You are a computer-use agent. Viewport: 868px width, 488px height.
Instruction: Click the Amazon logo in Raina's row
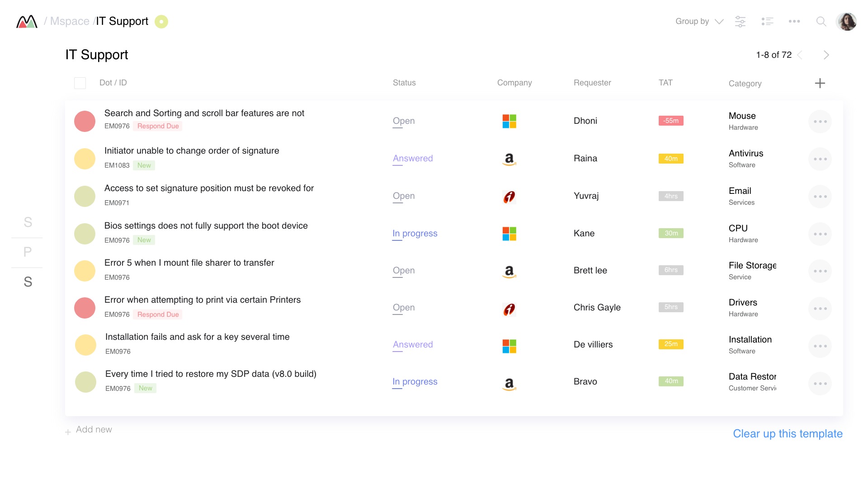(509, 159)
